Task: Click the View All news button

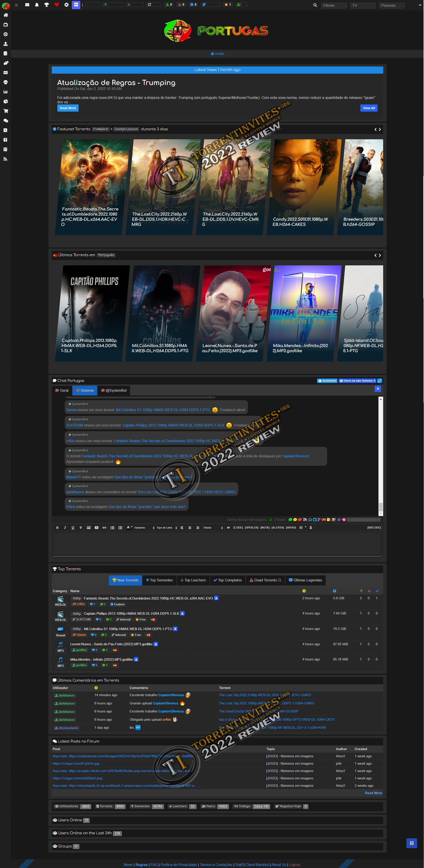Action: point(369,108)
